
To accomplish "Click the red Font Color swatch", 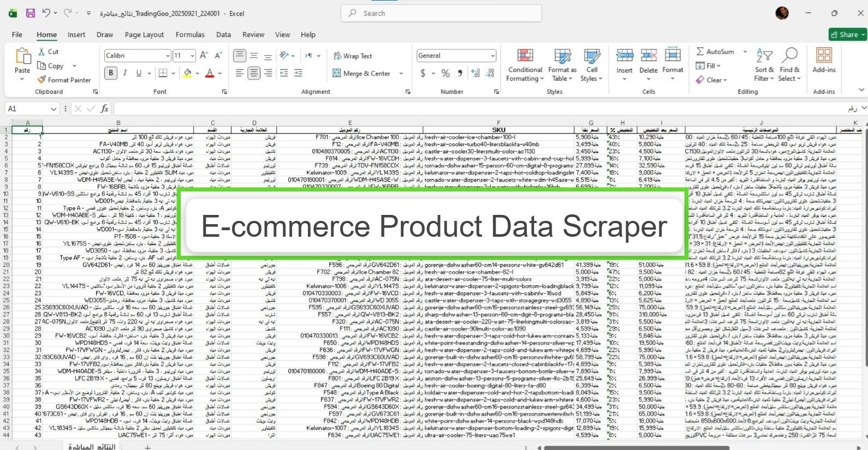I will point(210,73).
